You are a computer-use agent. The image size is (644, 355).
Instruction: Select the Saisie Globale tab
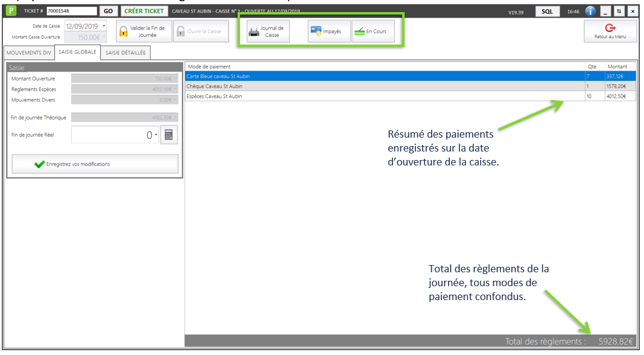click(x=77, y=53)
